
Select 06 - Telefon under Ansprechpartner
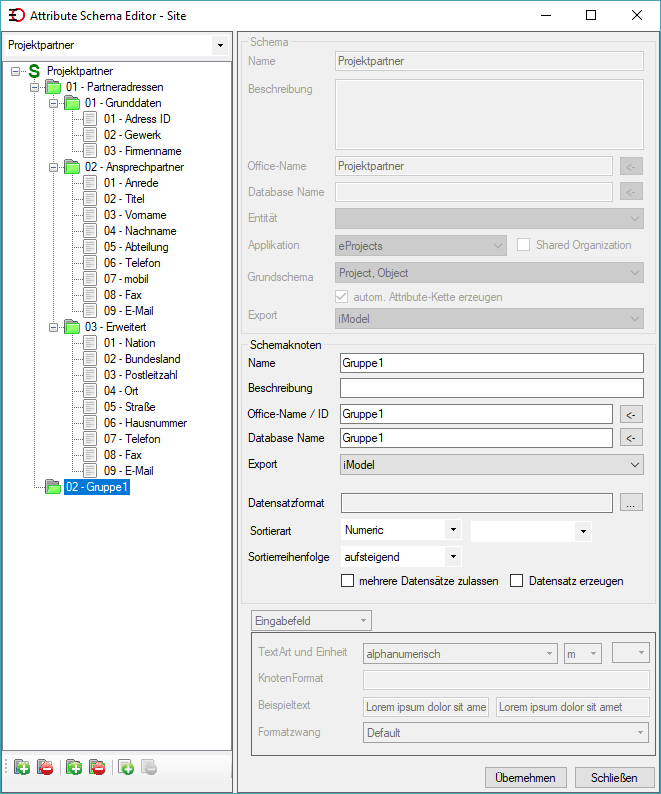(x=132, y=263)
